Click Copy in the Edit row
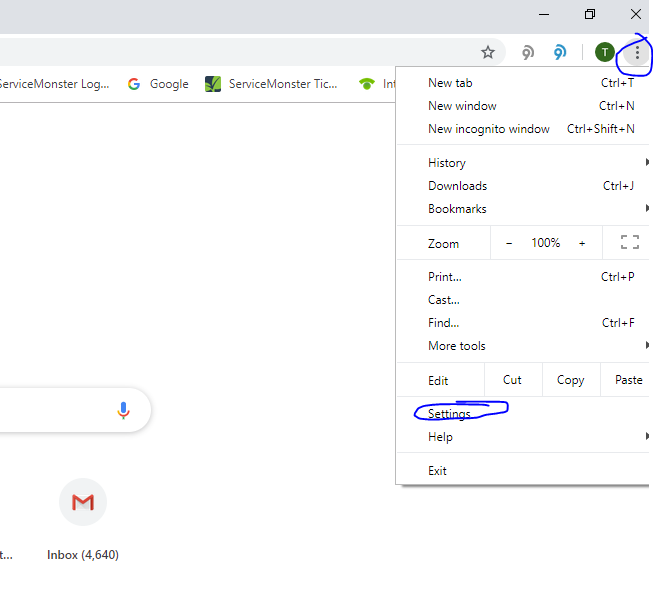 click(571, 380)
